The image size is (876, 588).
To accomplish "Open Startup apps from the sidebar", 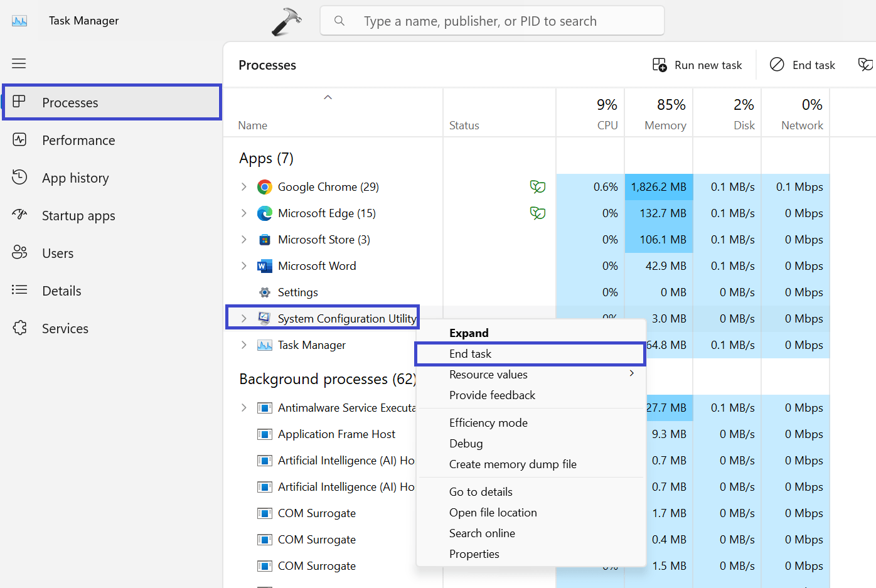I will tap(19, 215).
